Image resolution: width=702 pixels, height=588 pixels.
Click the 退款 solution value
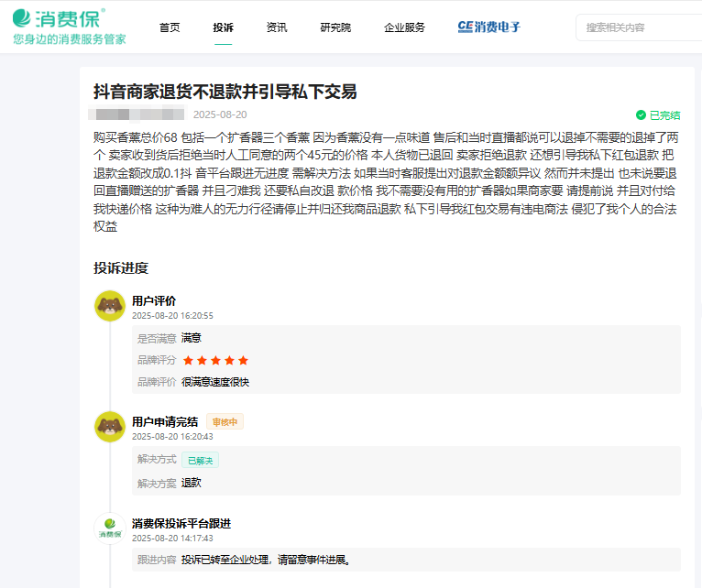tap(192, 483)
